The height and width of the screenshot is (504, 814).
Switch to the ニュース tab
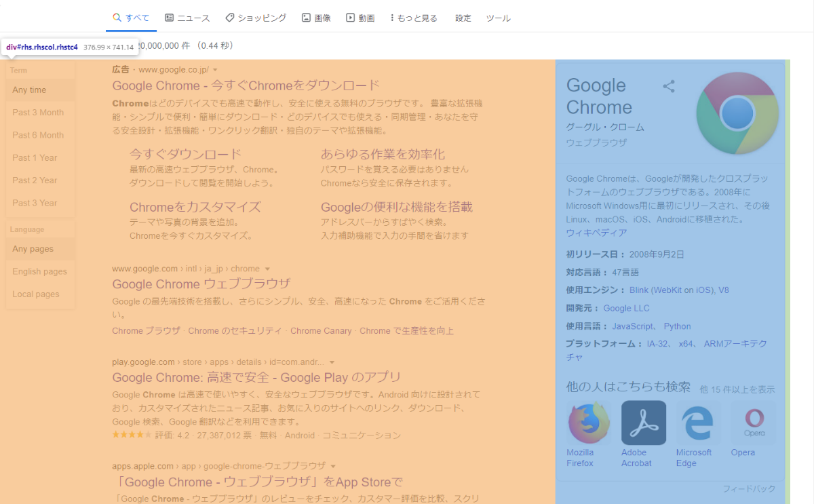[188, 18]
